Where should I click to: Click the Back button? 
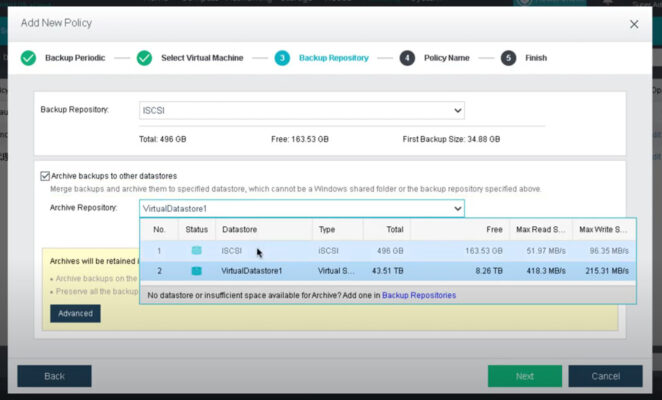coord(54,376)
